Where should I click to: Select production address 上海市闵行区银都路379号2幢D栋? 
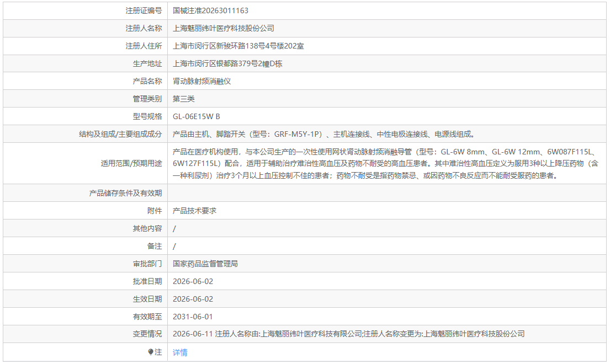227,64
